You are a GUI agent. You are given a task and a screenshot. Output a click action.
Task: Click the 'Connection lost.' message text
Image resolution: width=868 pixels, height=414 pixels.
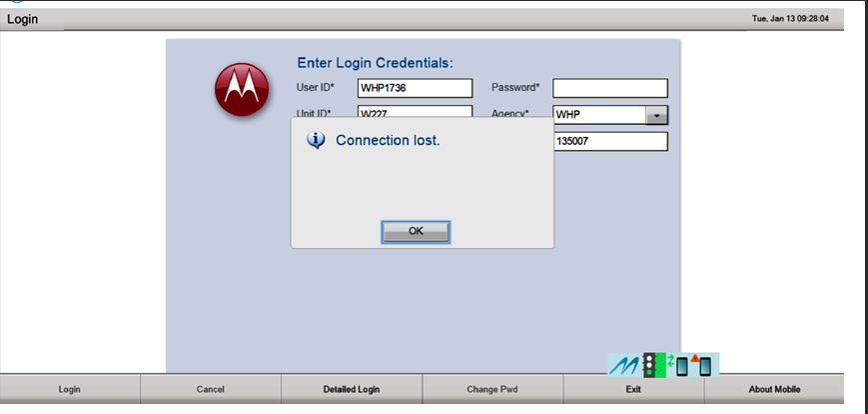pos(388,141)
